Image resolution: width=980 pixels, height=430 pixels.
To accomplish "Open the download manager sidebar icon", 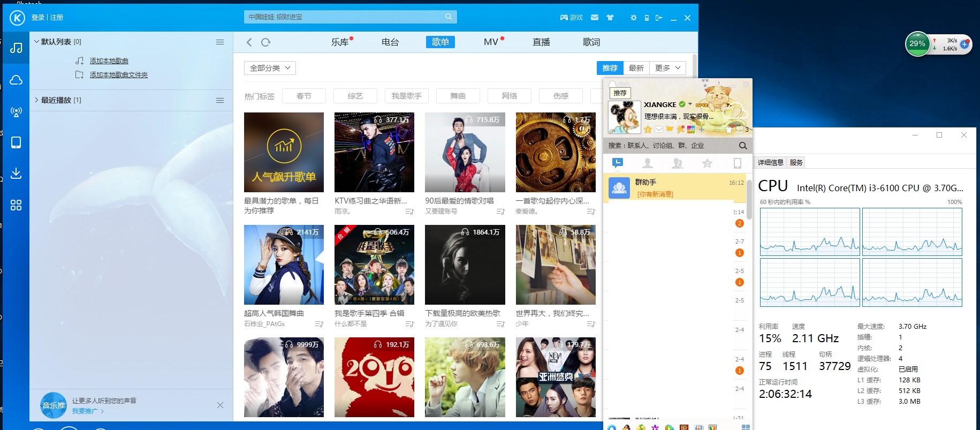I will (16, 173).
